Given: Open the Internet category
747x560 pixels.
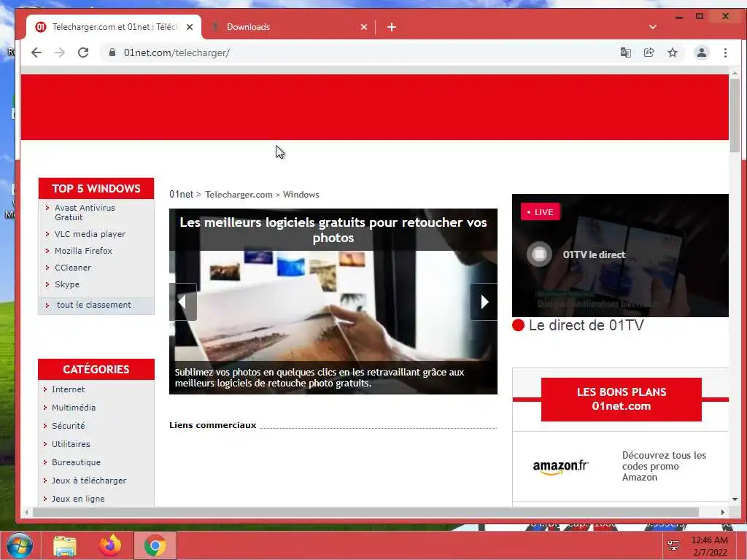Looking at the screenshot, I should pos(68,389).
